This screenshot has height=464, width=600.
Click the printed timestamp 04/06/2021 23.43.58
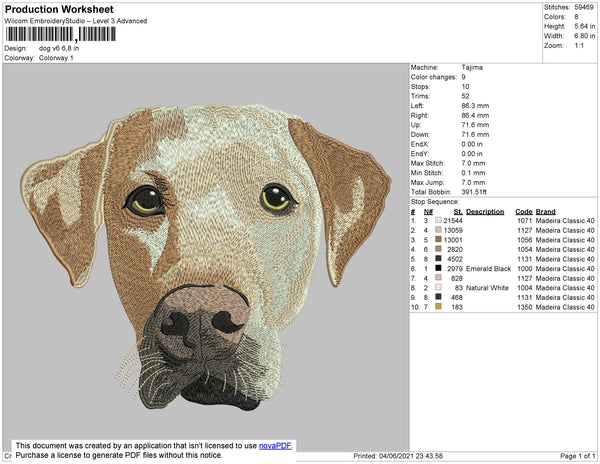(x=411, y=456)
